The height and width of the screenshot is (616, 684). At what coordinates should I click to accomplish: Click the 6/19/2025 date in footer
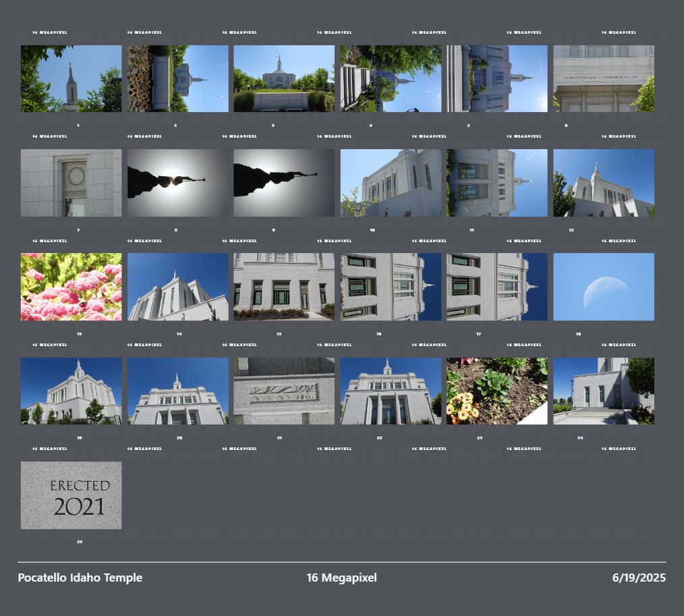(638, 578)
